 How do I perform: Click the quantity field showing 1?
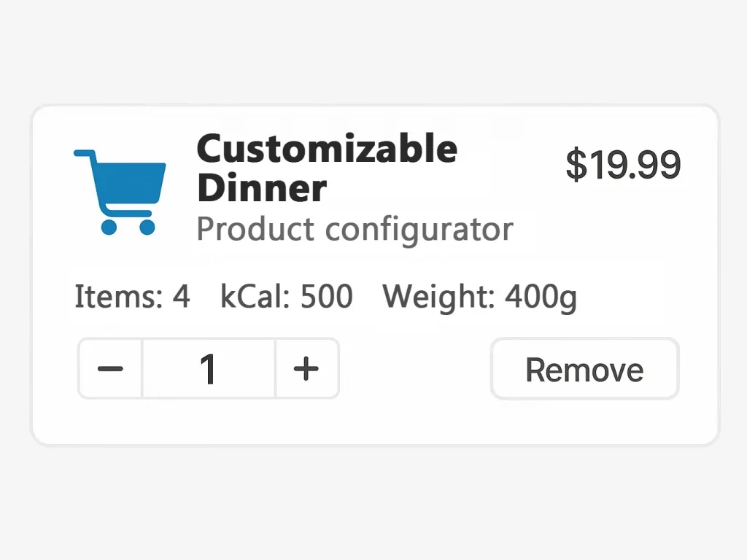(x=209, y=369)
